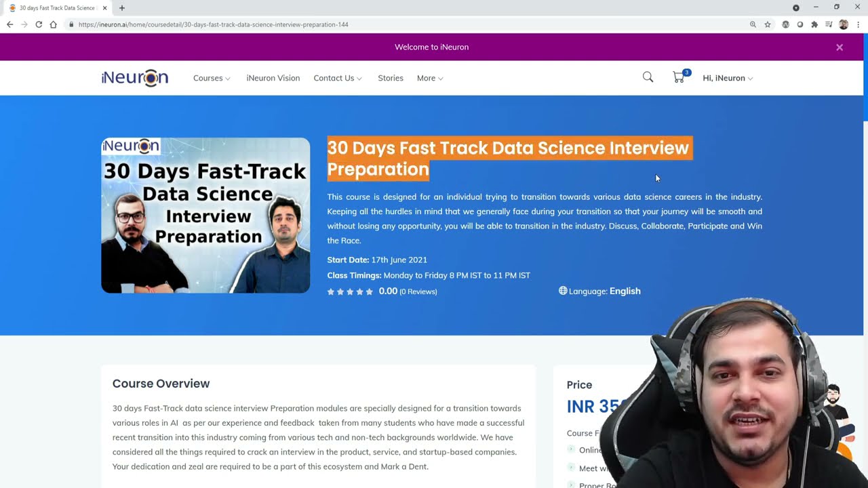Viewport: 868px width, 488px height.
Task: Click the highlighted course title heading
Action: [509, 159]
